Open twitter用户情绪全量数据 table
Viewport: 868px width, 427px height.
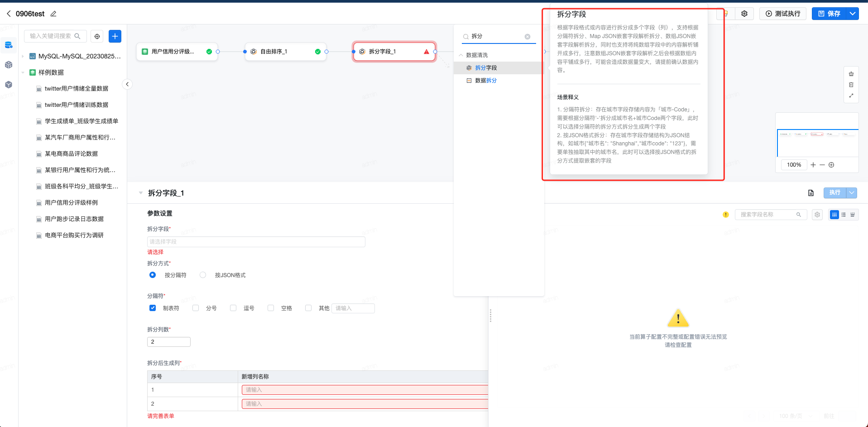click(77, 89)
